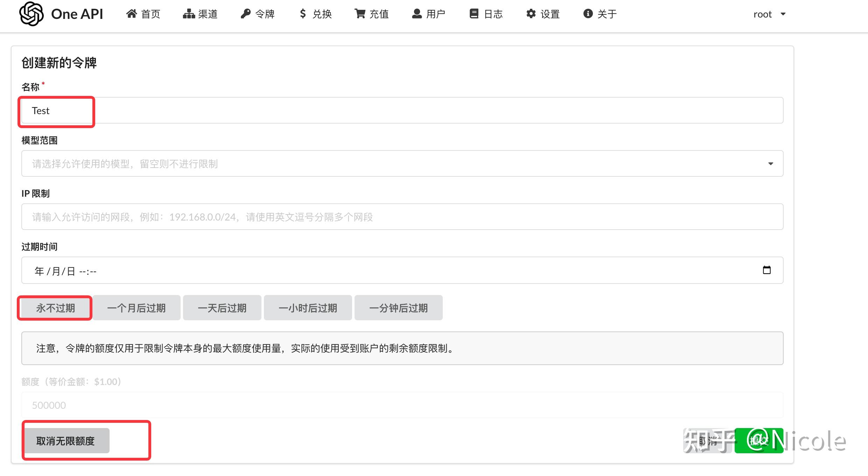Click 一小时后过期 button
This screenshot has width=868, height=476.
pos(308,308)
